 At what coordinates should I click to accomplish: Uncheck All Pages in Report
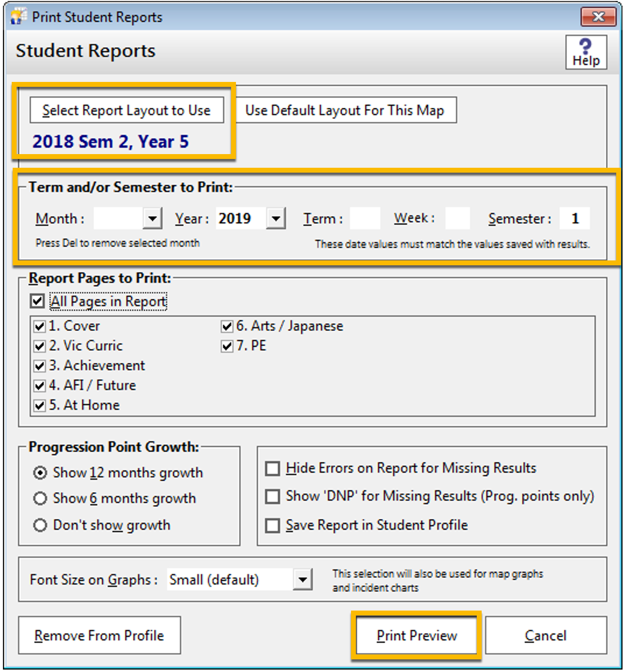click(x=37, y=301)
